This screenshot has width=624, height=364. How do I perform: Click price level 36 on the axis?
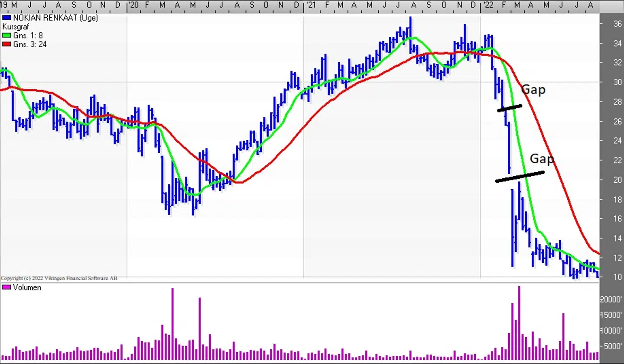click(617, 24)
